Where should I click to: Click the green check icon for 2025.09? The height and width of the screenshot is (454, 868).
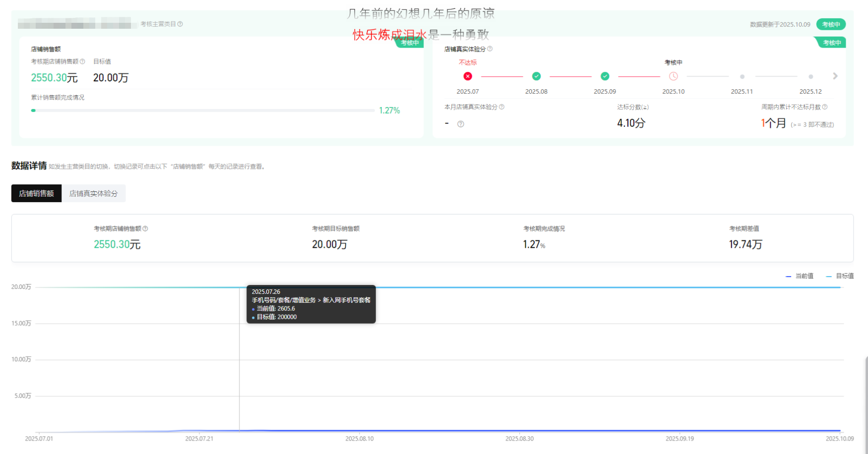[x=605, y=76]
